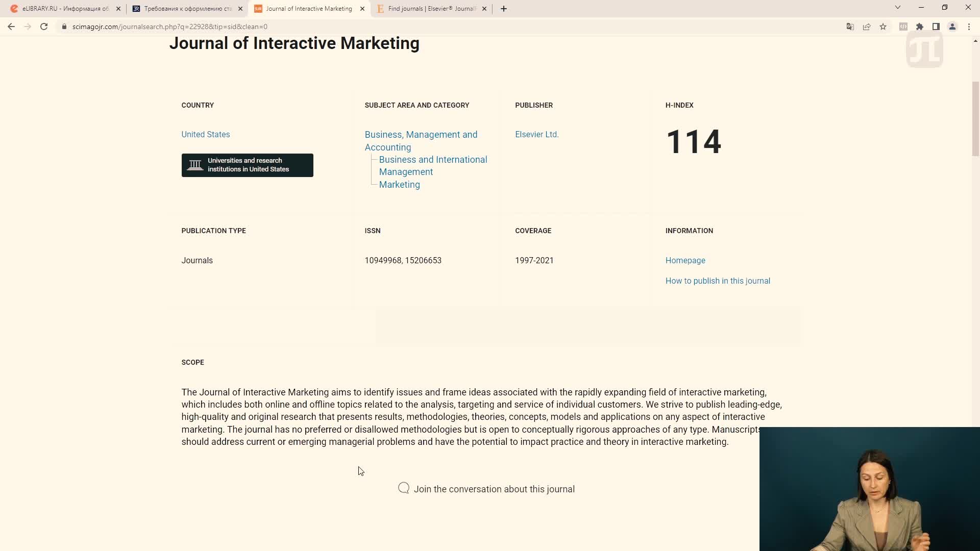Click the coverage value 1997-2021
The height and width of the screenshot is (551, 980).
click(x=534, y=261)
